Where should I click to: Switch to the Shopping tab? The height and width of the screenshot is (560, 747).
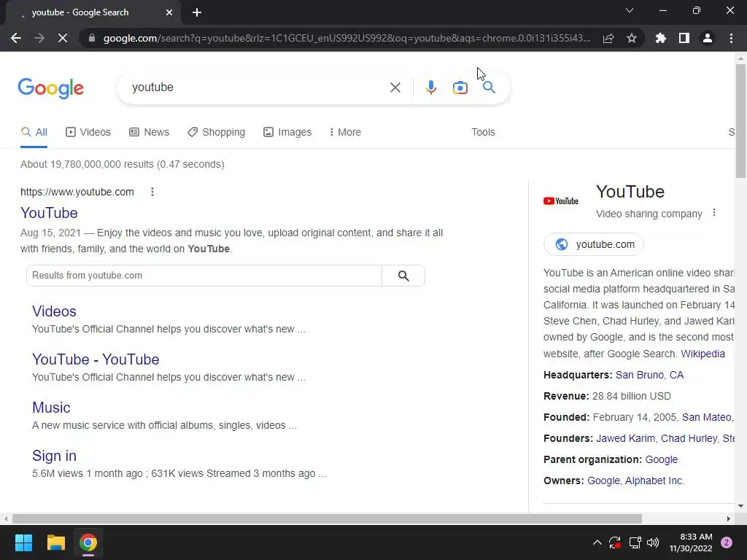[x=216, y=133]
